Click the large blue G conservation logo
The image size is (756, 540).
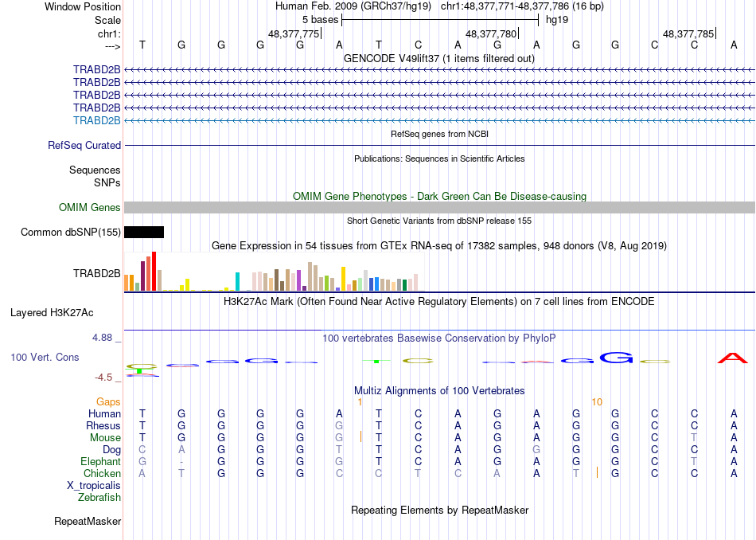pos(616,358)
